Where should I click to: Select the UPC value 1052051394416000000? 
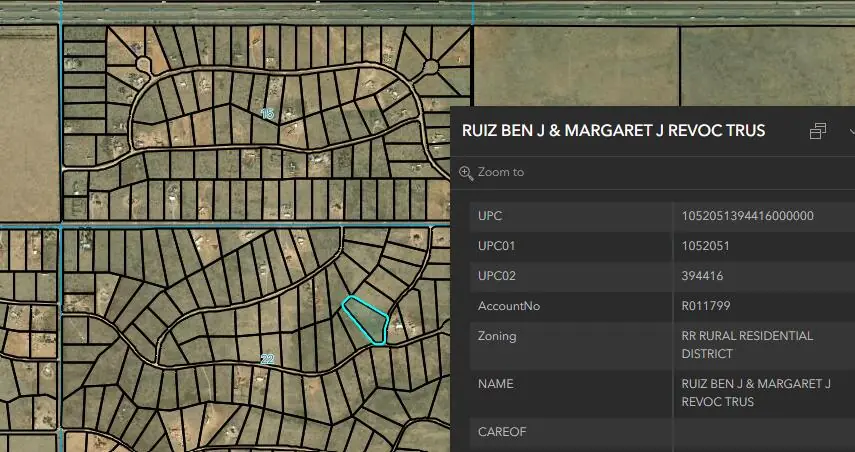pyautogui.click(x=748, y=216)
